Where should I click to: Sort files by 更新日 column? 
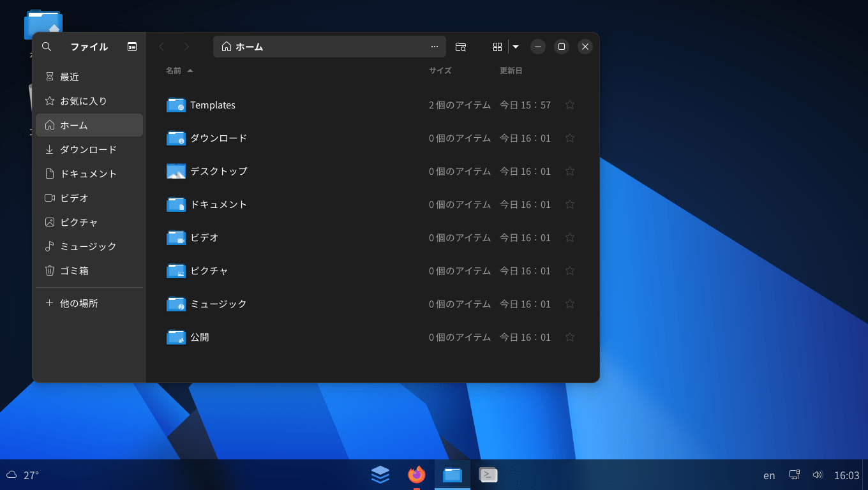point(511,71)
